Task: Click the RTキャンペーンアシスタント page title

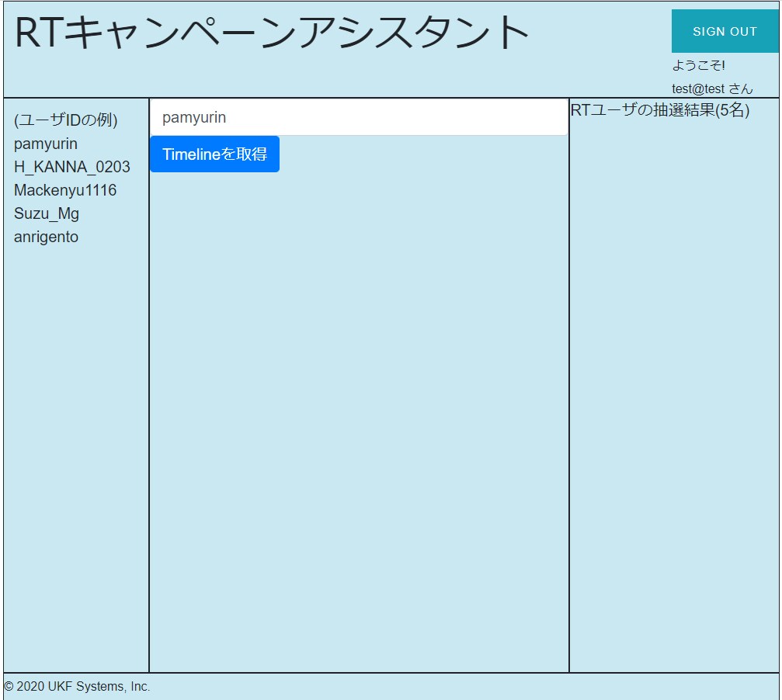Action: pyautogui.click(x=272, y=33)
